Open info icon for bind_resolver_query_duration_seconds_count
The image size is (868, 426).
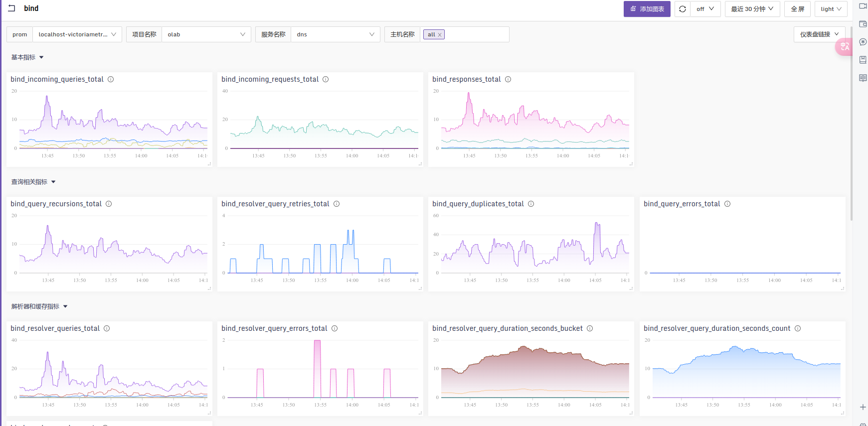click(x=798, y=328)
